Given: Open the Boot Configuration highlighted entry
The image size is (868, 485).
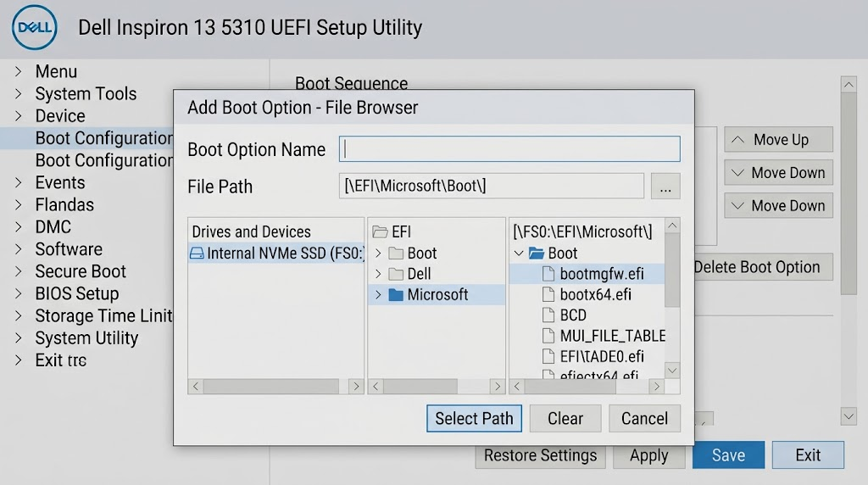Looking at the screenshot, I should click(x=87, y=138).
